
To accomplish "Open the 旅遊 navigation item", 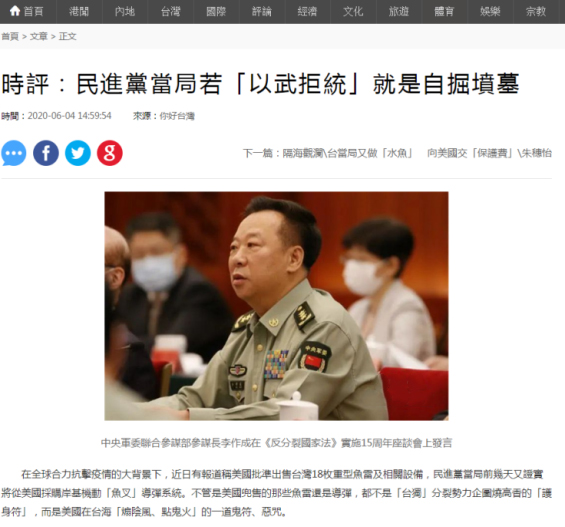I will pyautogui.click(x=399, y=12).
